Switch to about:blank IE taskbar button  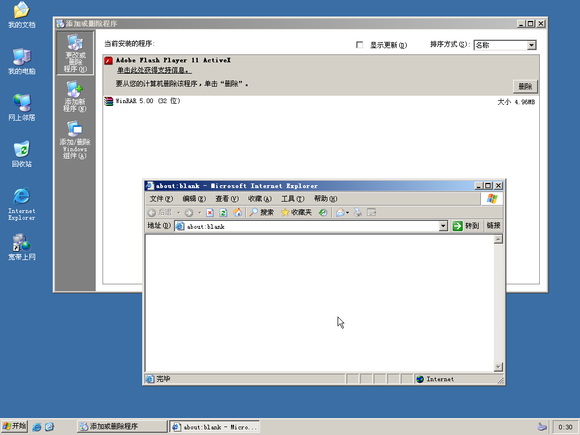[215, 426]
